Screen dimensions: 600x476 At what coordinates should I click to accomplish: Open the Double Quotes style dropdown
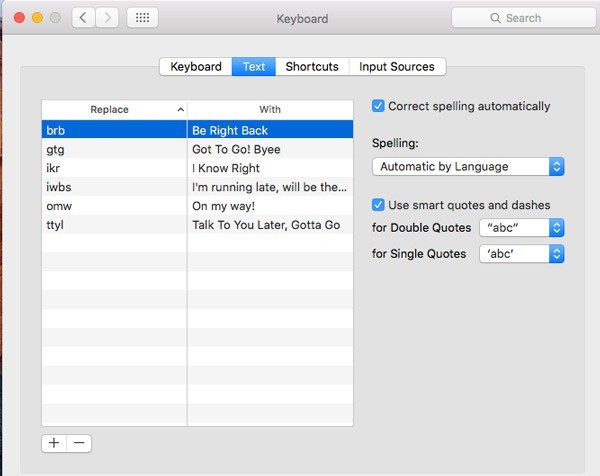tap(522, 228)
